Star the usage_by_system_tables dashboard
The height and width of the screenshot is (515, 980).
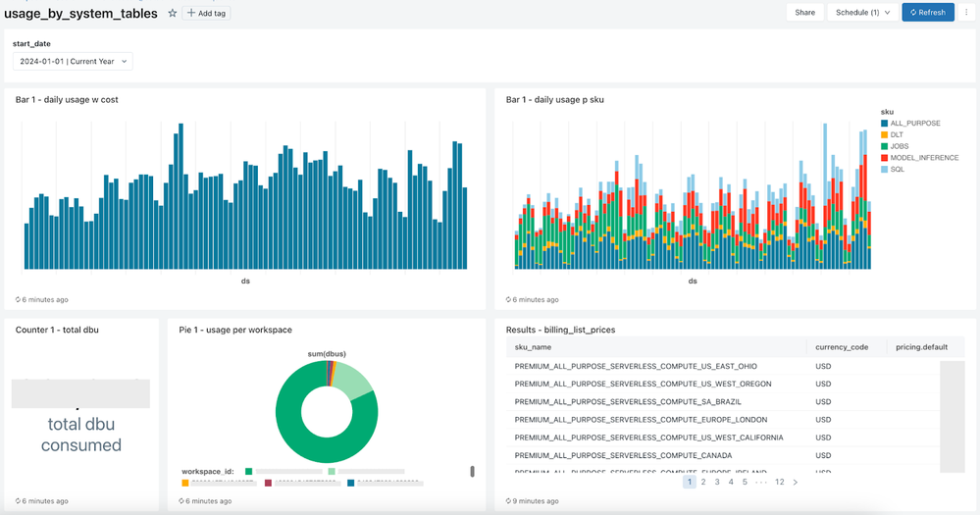point(173,13)
